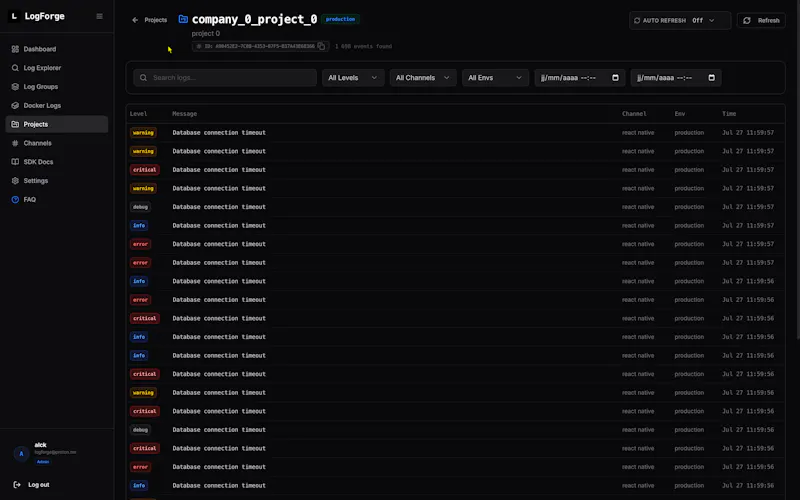800x500 pixels.
Task: Click the circular arrows icon in Refresh
Action: (x=747, y=20)
